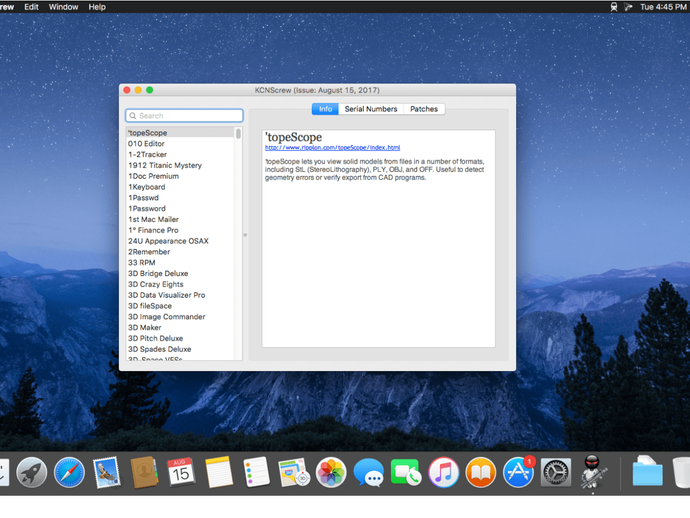
Task: Open FaceTime from the Dock
Action: pyautogui.click(x=406, y=473)
